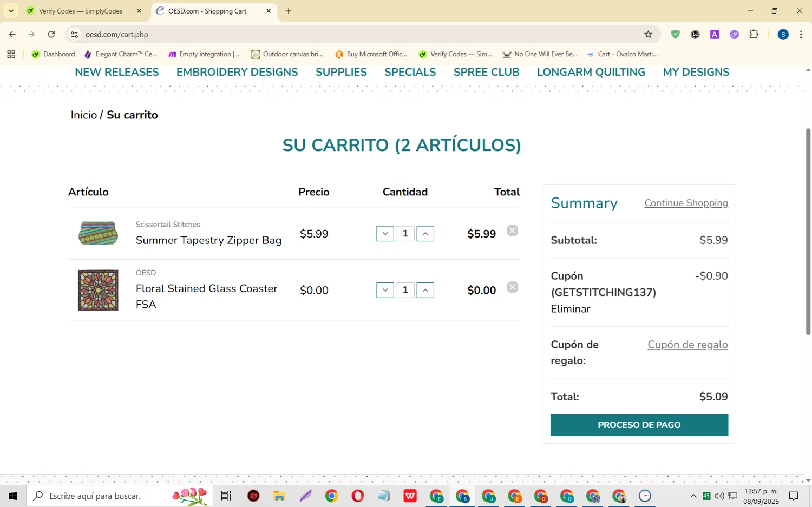
Task: Open Elegant Charm bookmark
Action: coord(121,54)
